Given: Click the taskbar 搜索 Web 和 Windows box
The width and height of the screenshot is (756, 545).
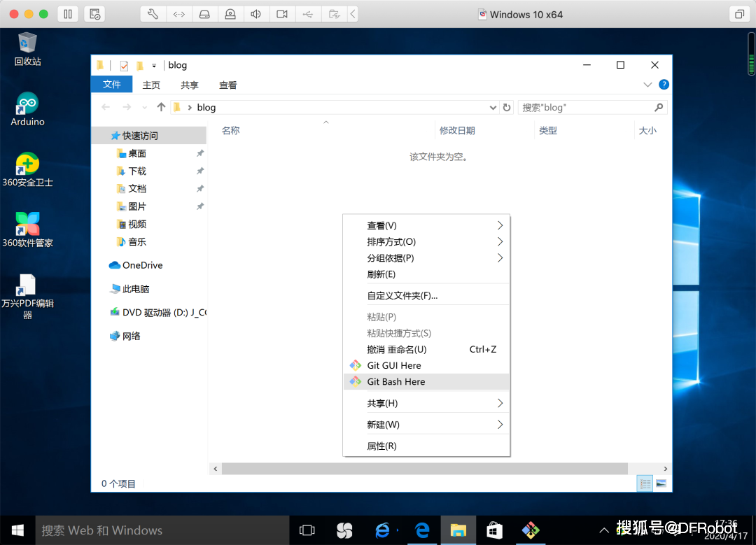Looking at the screenshot, I should point(162,530).
